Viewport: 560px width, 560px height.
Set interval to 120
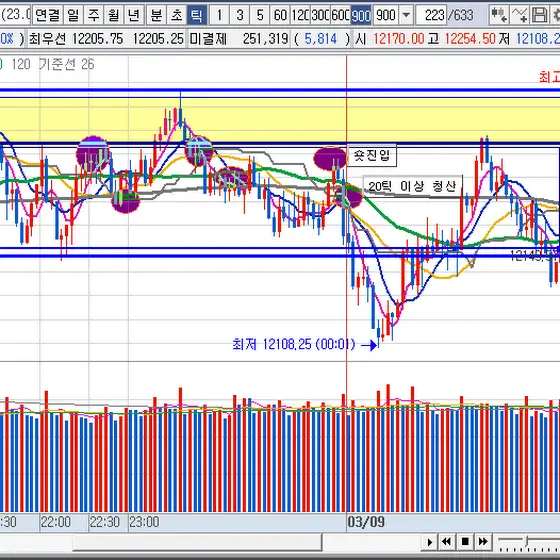[x=300, y=15]
